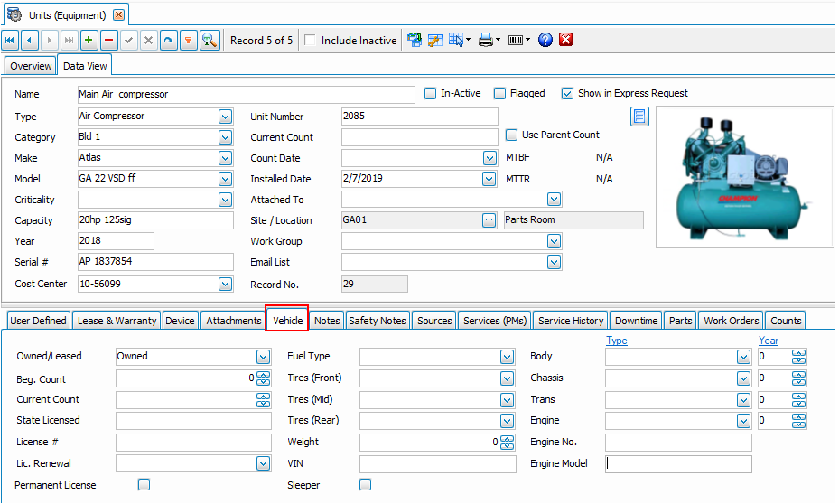Open the Work Orders tab
The height and width of the screenshot is (504, 839).
point(732,321)
